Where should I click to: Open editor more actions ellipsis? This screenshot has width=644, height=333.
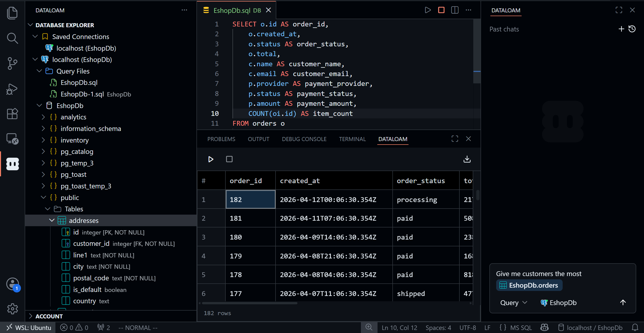click(468, 10)
